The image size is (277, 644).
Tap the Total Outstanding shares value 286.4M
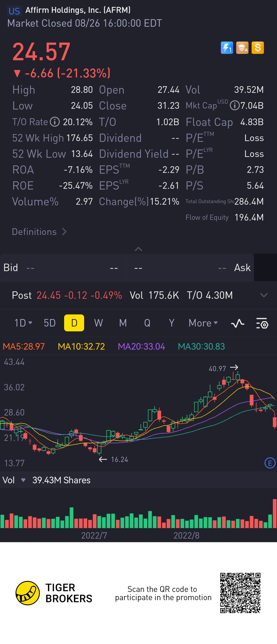click(x=249, y=202)
